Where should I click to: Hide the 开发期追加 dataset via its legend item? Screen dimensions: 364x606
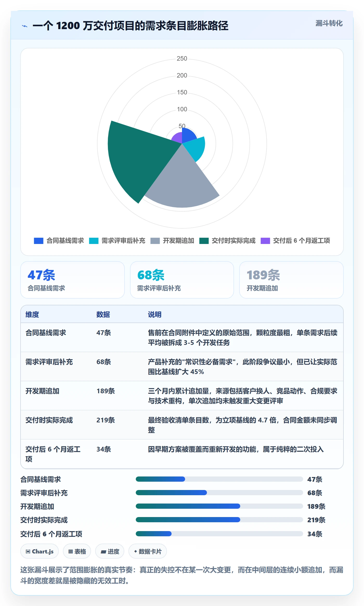[172, 241]
